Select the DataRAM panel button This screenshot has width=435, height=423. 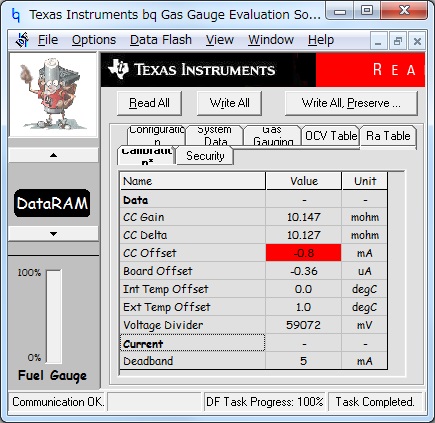[52, 203]
